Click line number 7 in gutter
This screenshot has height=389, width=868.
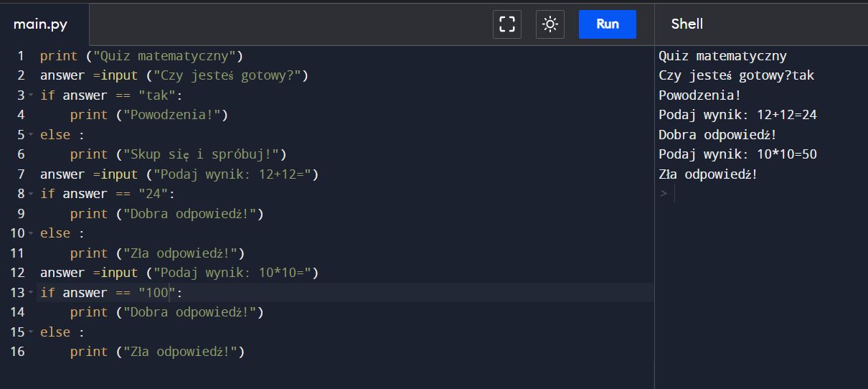21,174
